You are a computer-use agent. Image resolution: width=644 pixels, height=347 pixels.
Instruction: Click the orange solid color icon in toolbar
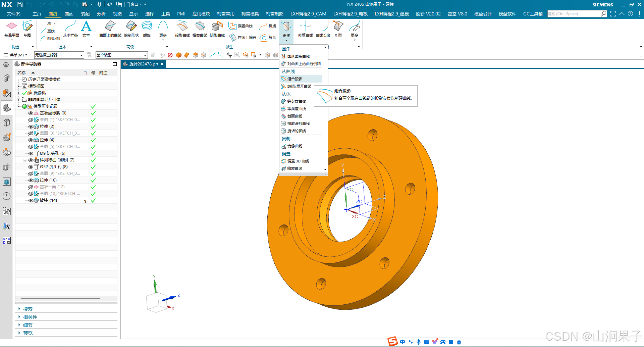click(179, 55)
